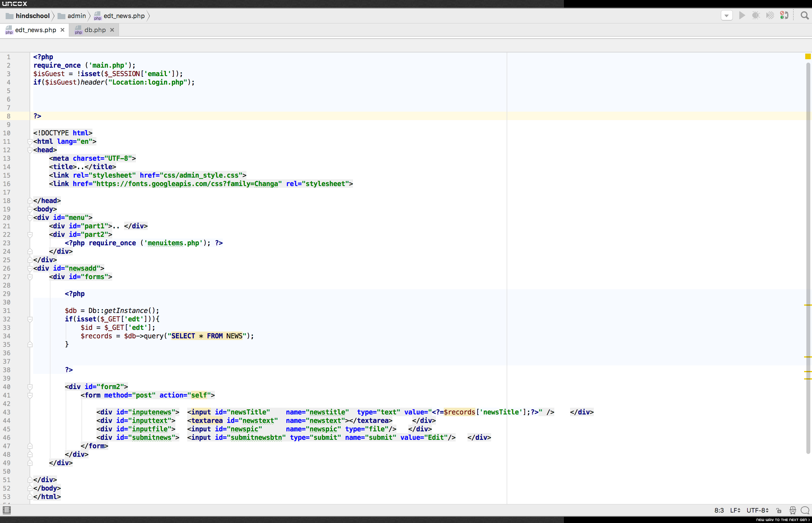Toggle the file read-only lock icon
Image resolution: width=812 pixels, height=523 pixels.
[x=779, y=510]
